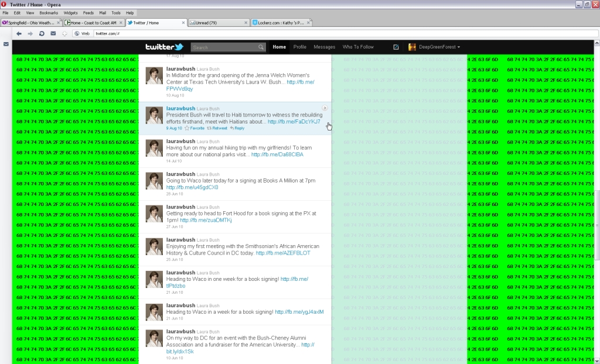600x364 pixels.
Task: Click the Favorite link on the Haiti tweet
Action: point(197,129)
